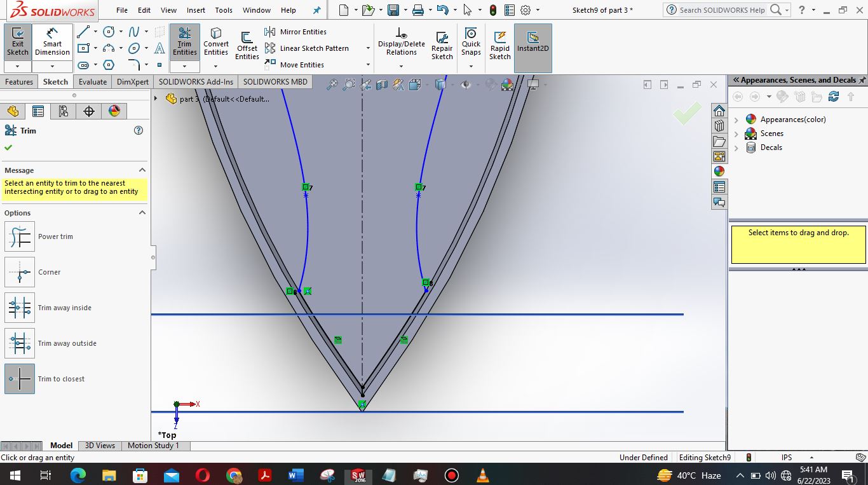Click the Print toolbar icon

(x=417, y=10)
